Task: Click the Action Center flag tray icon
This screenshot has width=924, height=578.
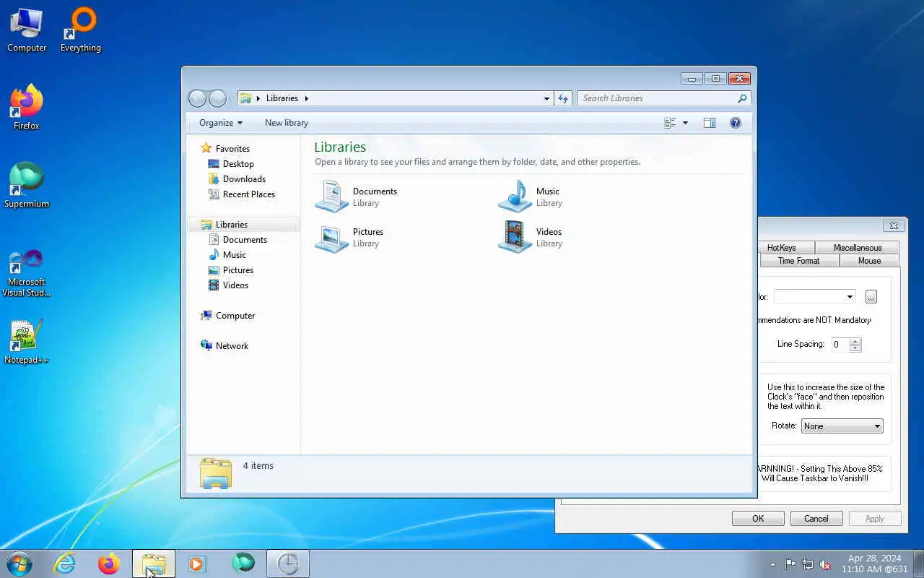Action: (790, 564)
